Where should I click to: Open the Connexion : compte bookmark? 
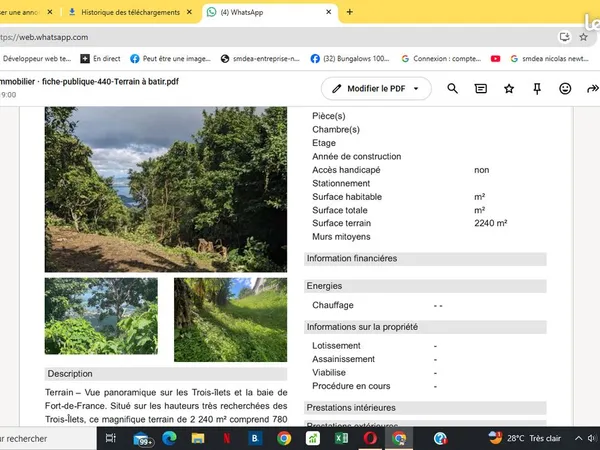pos(441,59)
